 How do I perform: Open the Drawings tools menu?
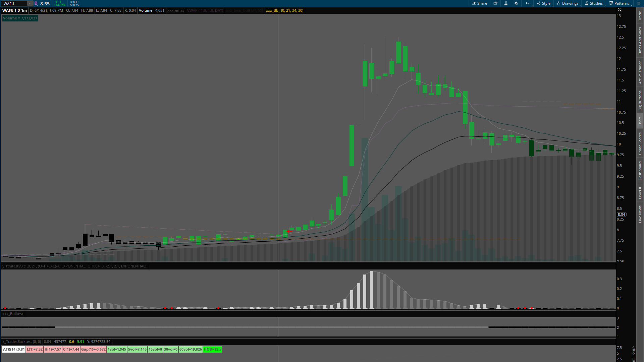pos(568,3)
